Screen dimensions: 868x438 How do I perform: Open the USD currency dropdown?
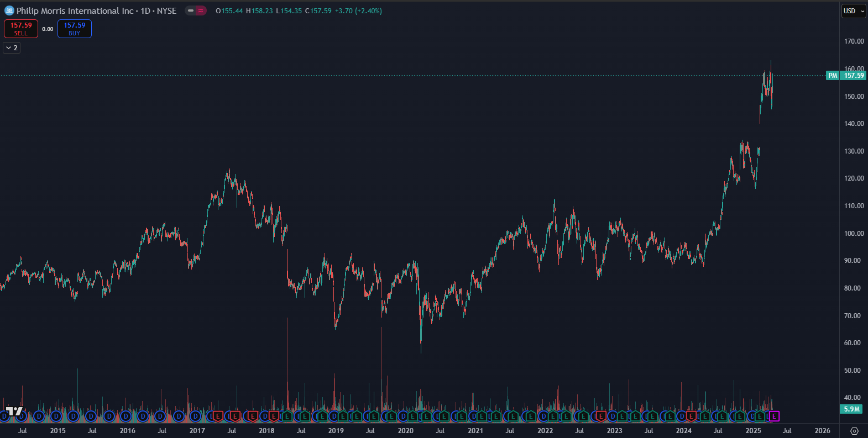(x=854, y=11)
